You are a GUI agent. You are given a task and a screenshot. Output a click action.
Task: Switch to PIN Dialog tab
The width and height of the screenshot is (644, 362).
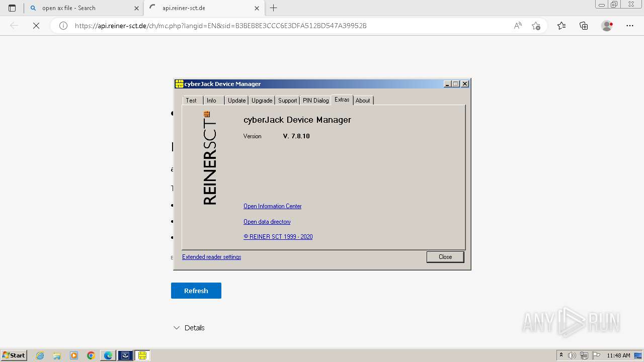[315, 100]
